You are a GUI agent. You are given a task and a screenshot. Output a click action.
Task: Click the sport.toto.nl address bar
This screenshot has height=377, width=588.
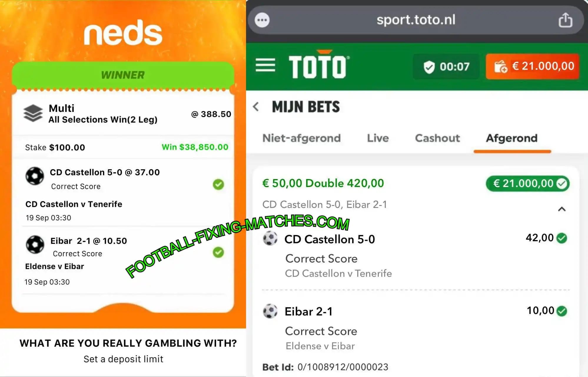[416, 20]
